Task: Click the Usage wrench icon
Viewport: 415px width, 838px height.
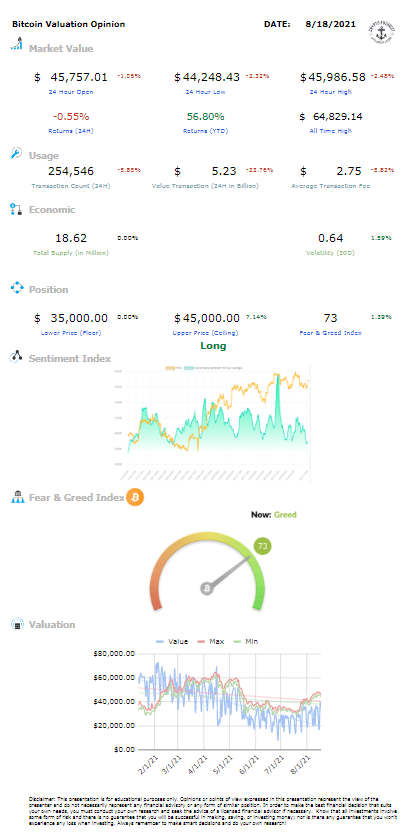Action: tap(17, 153)
